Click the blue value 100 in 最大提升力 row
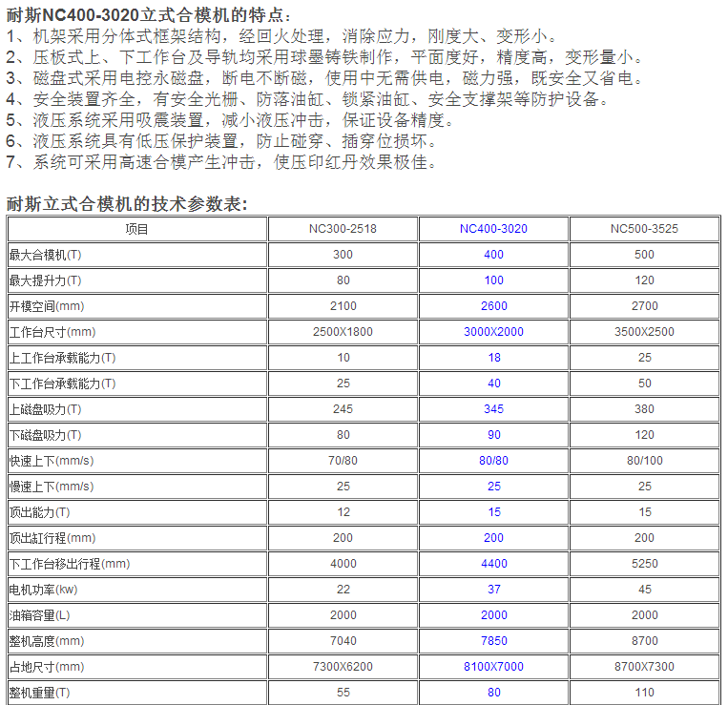 coord(493,280)
